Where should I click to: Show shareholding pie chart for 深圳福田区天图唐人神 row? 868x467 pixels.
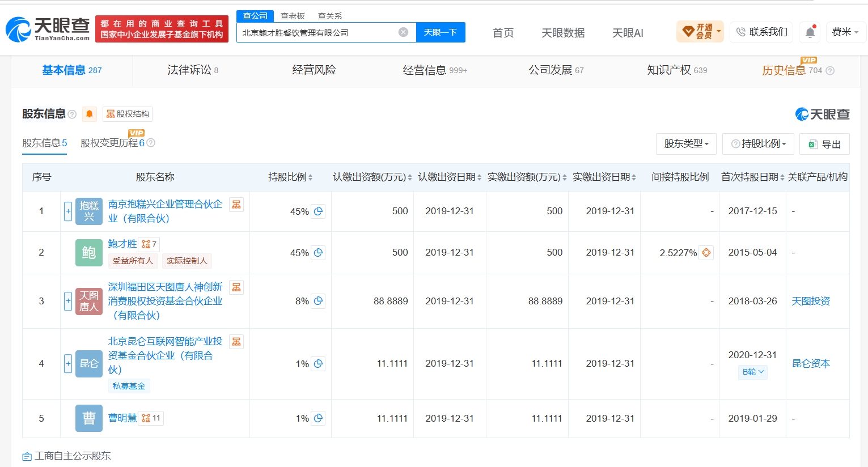point(318,301)
